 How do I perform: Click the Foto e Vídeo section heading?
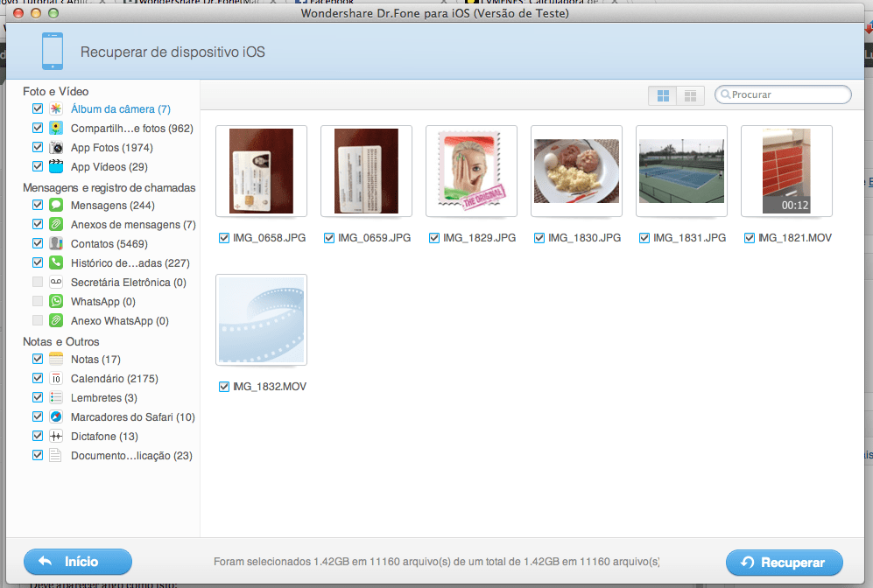click(56, 91)
